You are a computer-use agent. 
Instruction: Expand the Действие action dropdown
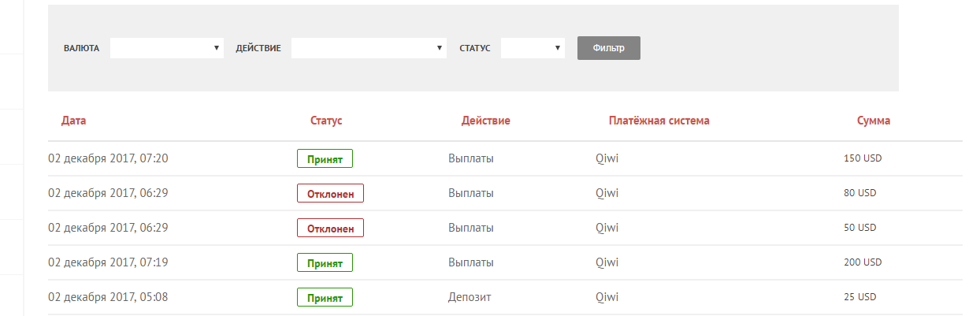[369, 48]
